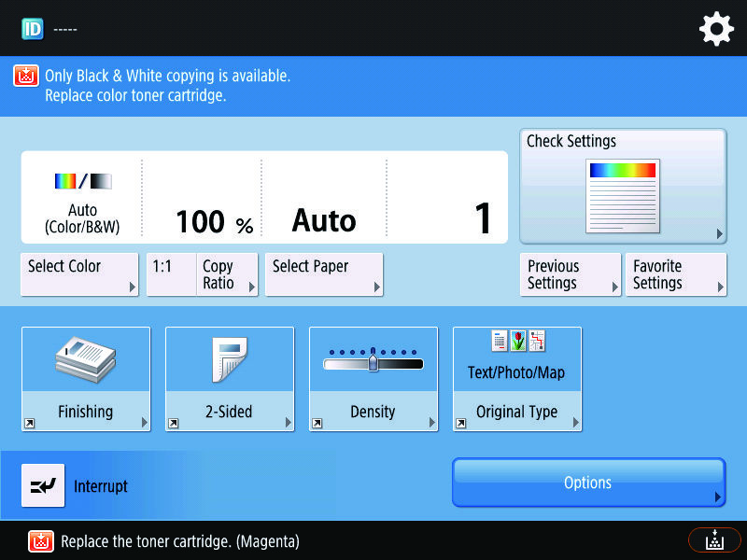Viewport: 747px width, 560px height.
Task: Tap the Interrupt icon button
Action: pyautogui.click(x=43, y=485)
